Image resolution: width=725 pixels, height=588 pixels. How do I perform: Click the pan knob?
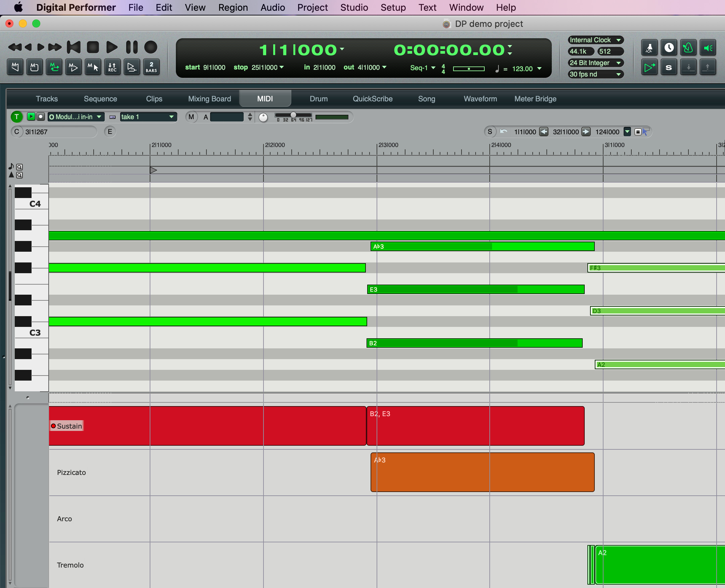(263, 117)
